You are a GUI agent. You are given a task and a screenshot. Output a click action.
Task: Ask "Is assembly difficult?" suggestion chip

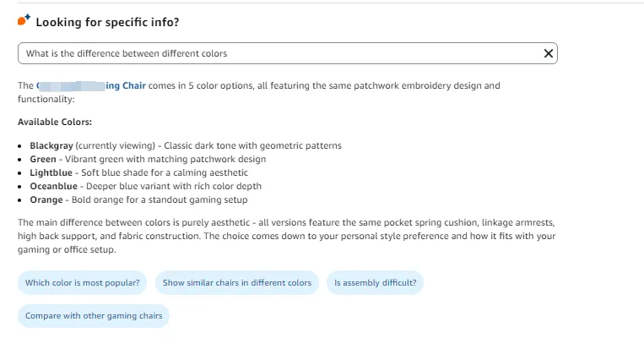click(x=375, y=283)
